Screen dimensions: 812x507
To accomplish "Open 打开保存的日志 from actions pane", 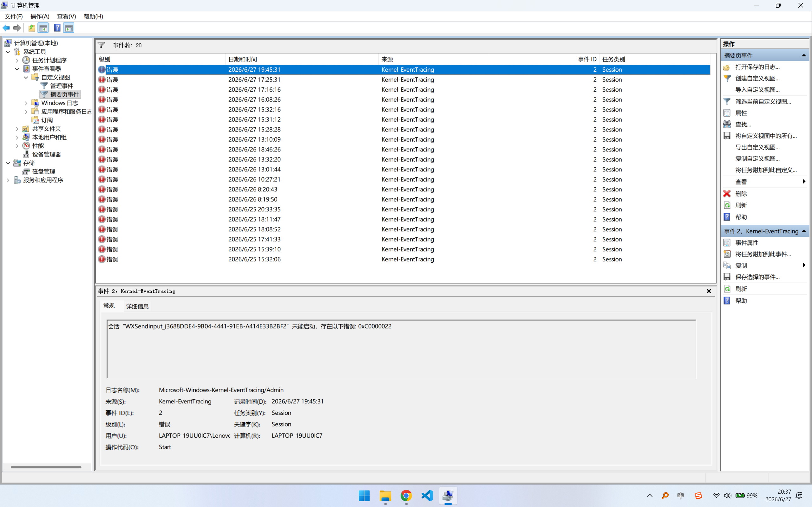I will [x=757, y=67].
